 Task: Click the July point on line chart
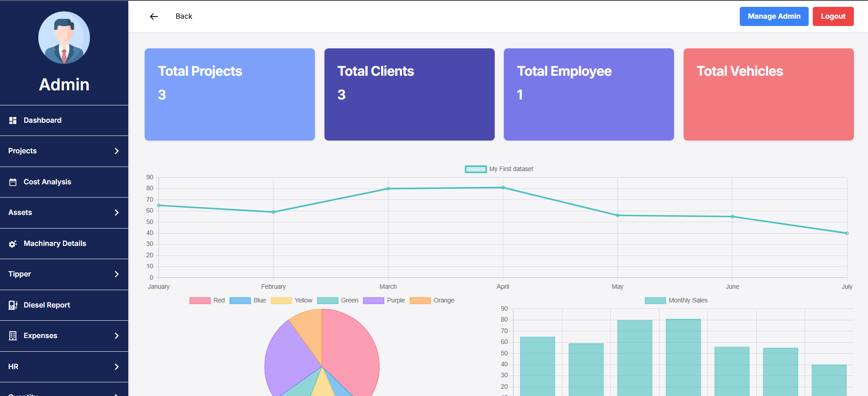[847, 233]
